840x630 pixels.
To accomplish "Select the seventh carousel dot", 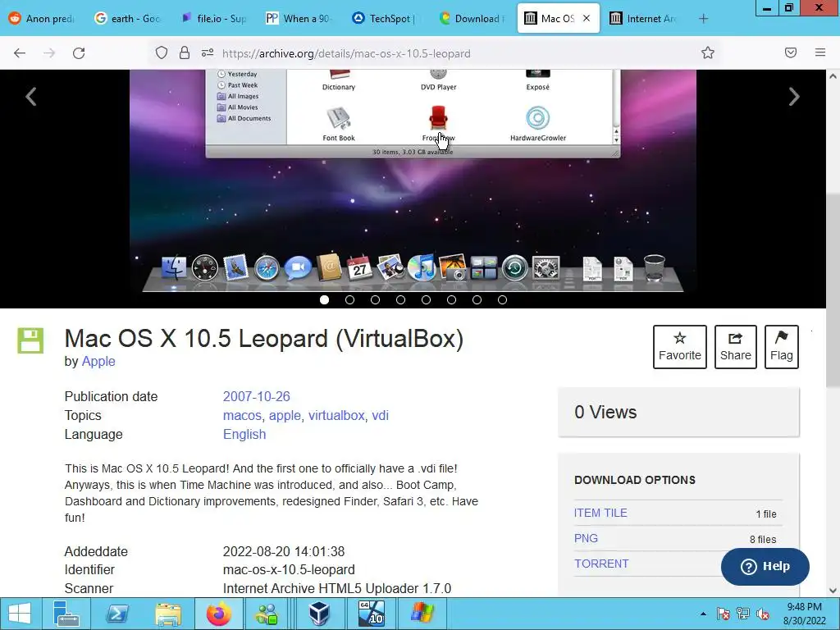I will coord(477,300).
